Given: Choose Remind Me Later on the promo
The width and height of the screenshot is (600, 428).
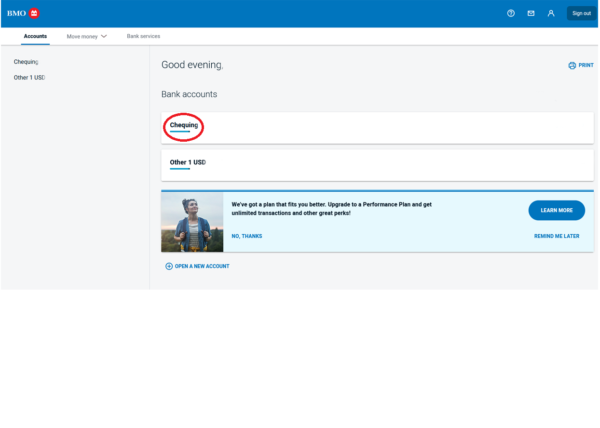Looking at the screenshot, I should [556, 236].
